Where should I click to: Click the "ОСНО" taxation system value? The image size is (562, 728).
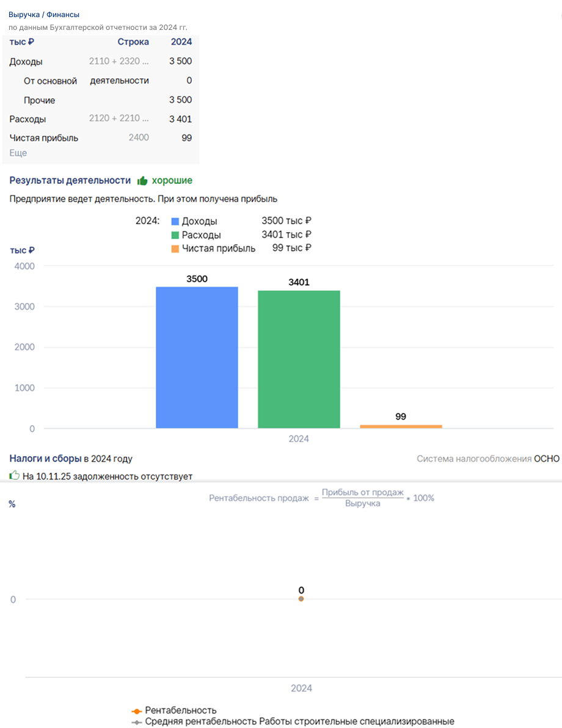pos(547,459)
